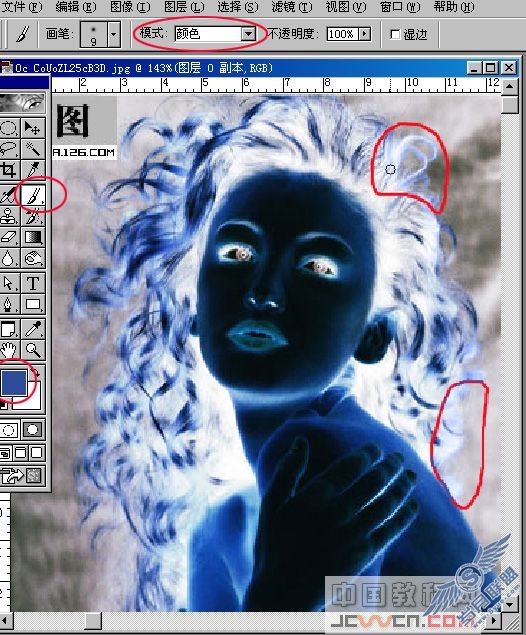
Task: Select the Slice tool
Action: pos(32,170)
